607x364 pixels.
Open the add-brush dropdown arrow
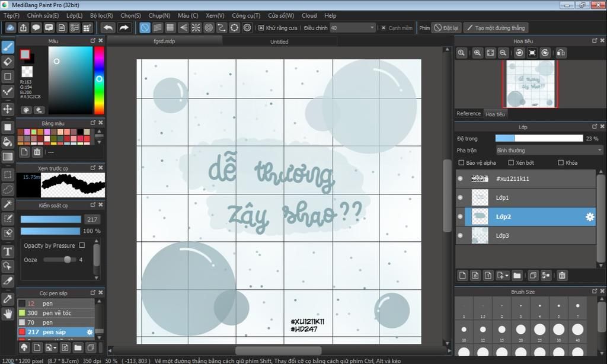point(55,348)
